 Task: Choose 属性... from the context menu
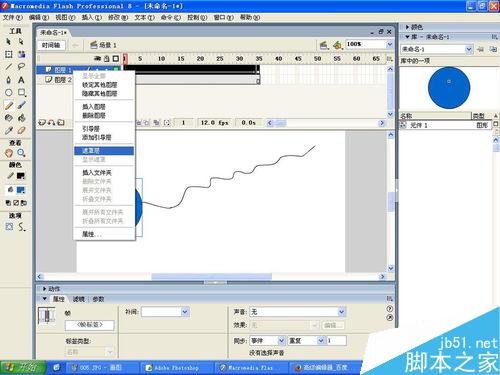point(104,234)
